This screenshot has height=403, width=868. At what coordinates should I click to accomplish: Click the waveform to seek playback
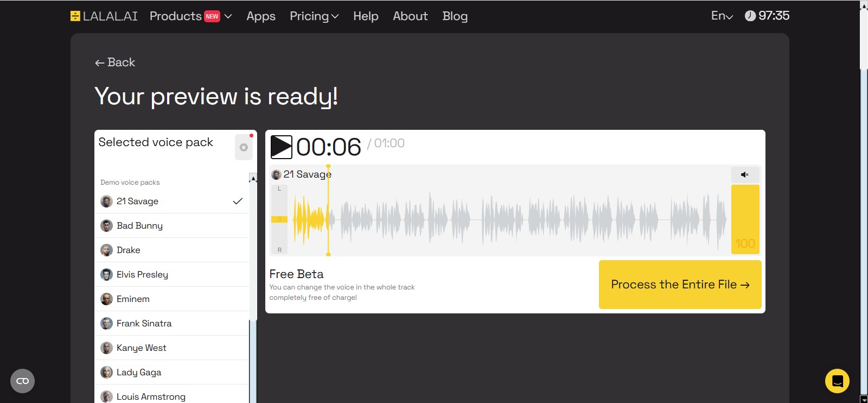[x=510, y=219]
